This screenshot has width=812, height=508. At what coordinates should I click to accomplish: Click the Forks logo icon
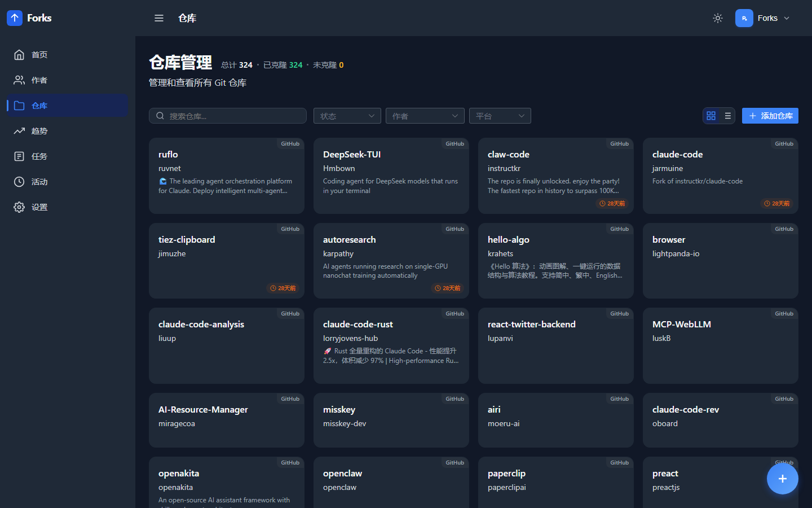15,18
